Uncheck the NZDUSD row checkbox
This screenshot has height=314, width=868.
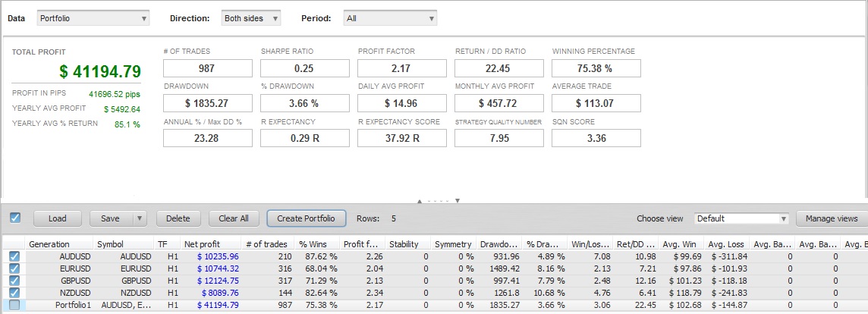click(x=14, y=293)
